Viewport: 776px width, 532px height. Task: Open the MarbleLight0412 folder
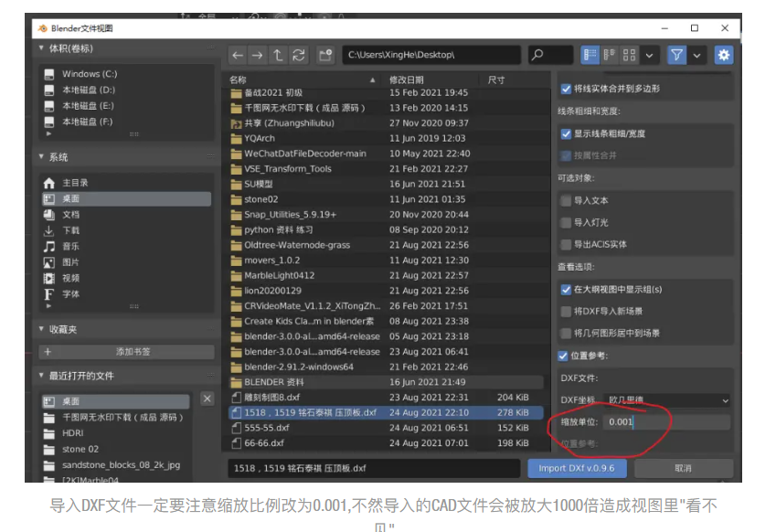pos(386,276)
